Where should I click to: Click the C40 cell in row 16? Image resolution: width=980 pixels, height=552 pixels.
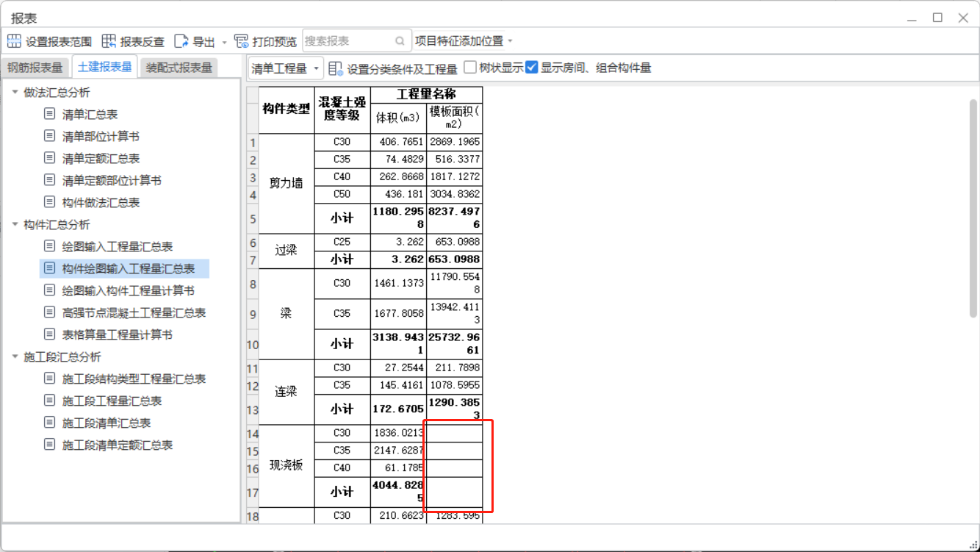(342, 468)
